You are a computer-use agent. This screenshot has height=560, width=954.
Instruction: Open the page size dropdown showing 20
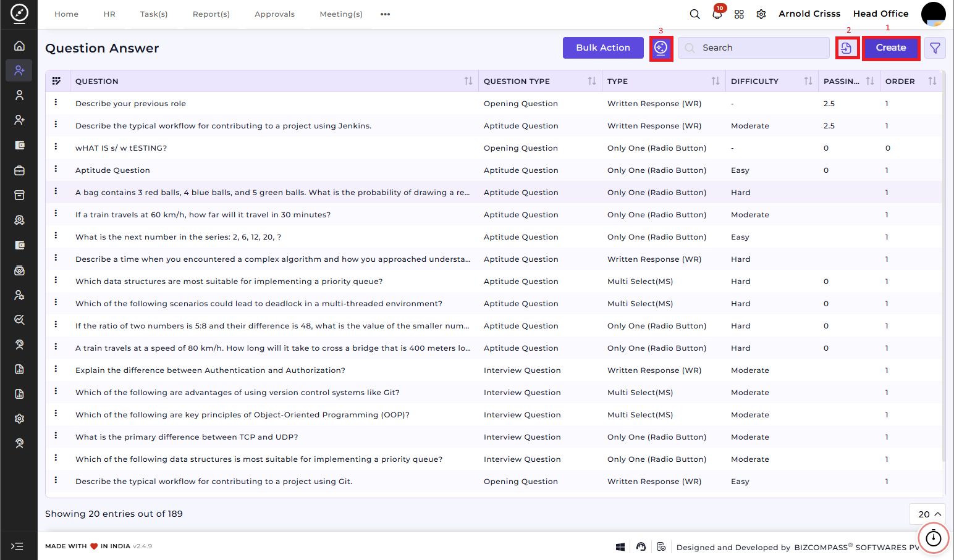927,514
